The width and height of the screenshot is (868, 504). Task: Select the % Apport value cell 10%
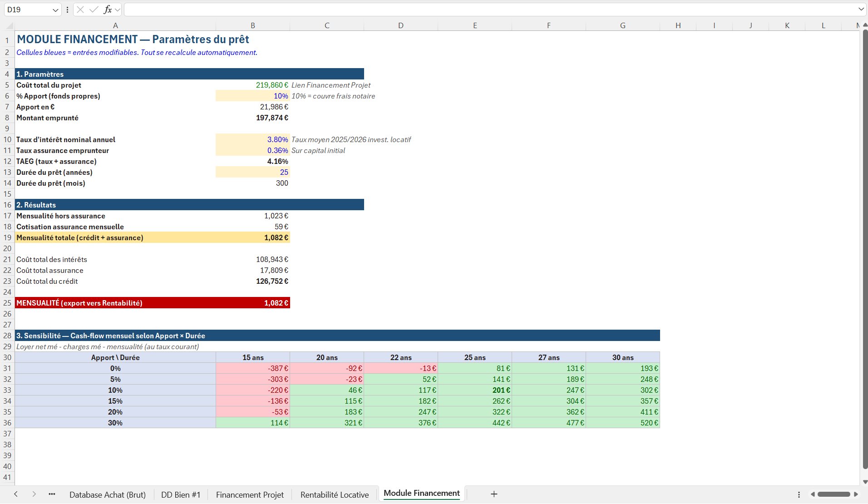click(253, 96)
